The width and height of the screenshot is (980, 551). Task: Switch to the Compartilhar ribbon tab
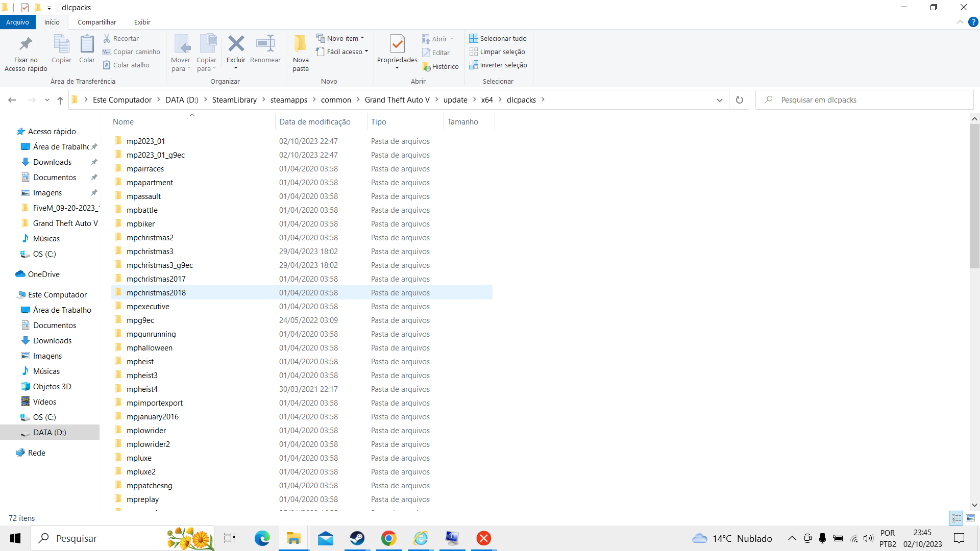[97, 22]
